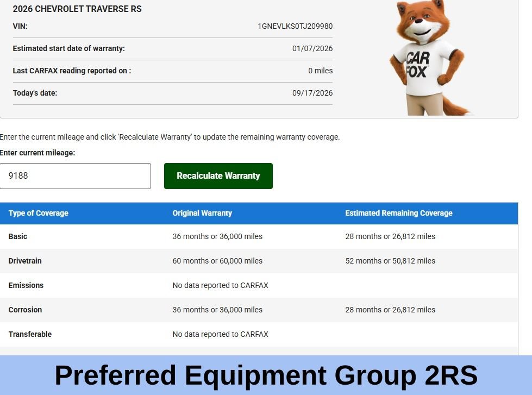Viewport: 532px width, 395px height.
Task: Click the 'Last CARFAX reading reported on :' label
Action: 72,71
